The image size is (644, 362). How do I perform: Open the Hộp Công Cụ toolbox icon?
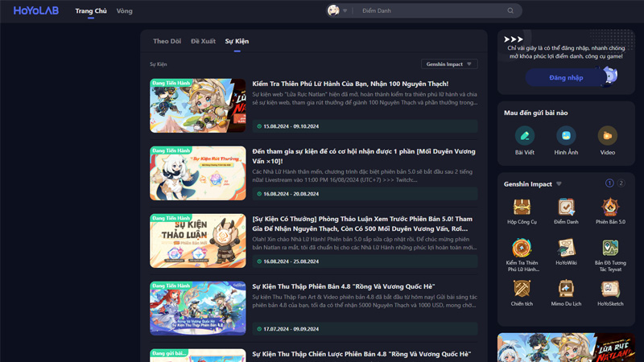[522, 207]
